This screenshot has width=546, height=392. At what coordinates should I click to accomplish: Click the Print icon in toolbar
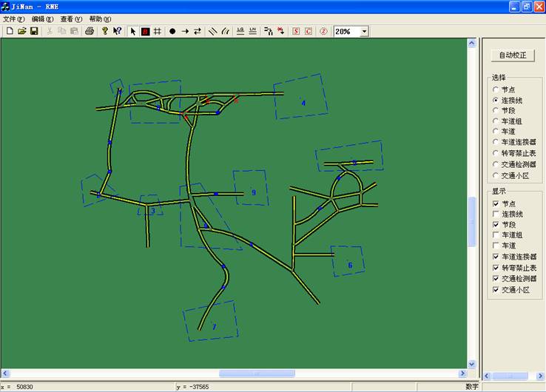90,32
